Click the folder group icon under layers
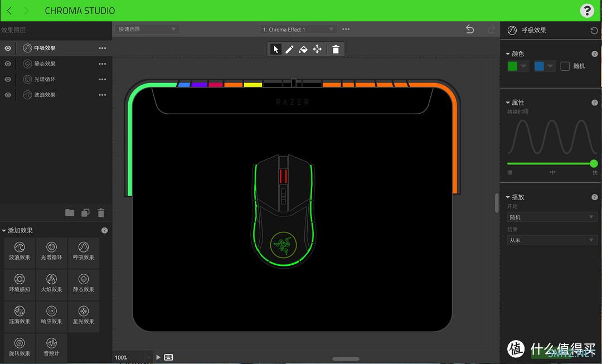This screenshot has height=364, width=602. (x=70, y=213)
